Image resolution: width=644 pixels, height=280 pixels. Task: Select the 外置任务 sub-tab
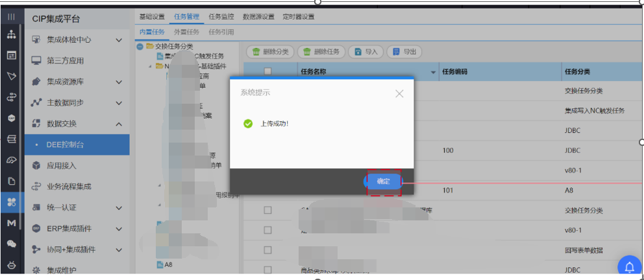186,32
